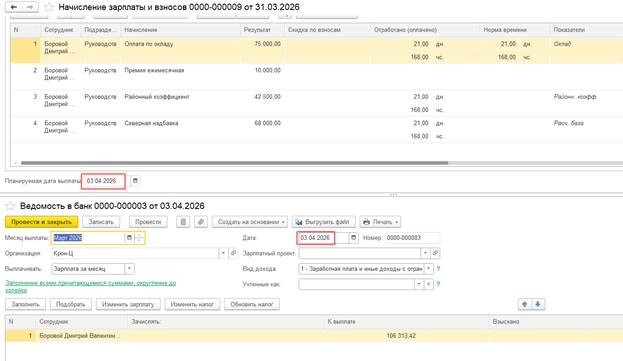This screenshot has width=623, height=361.
Task: Click the Результат column header
Action: coord(262,30)
